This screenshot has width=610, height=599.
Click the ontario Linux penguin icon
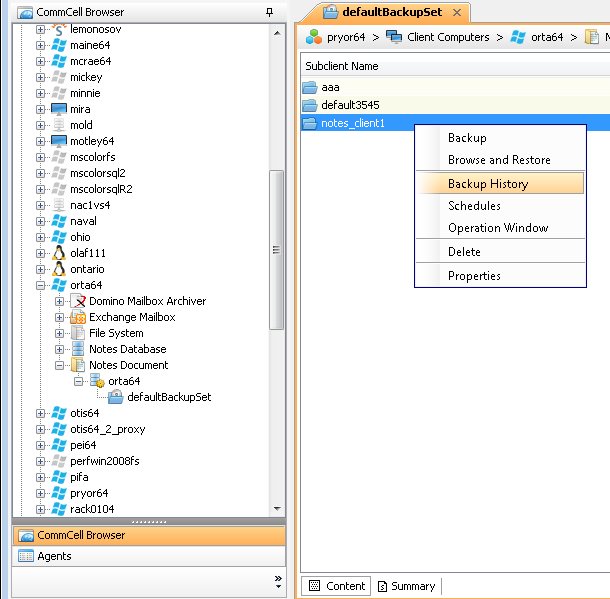coord(59,269)
